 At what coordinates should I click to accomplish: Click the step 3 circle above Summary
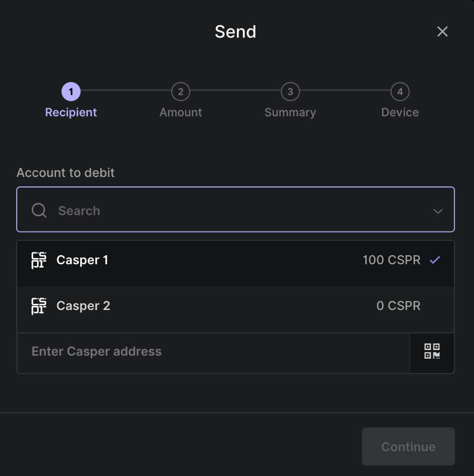click(x=290, y=92)
